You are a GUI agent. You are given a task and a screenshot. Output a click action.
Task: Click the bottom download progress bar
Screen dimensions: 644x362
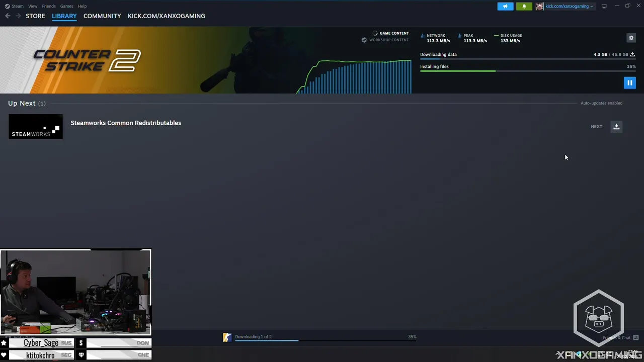(x=326, y=341)
